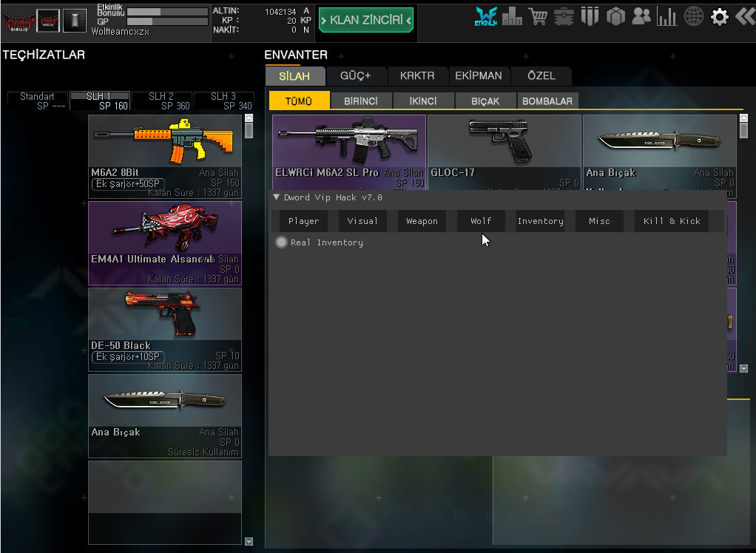Select the SLH 1 loadout slot

coord(100,101)
